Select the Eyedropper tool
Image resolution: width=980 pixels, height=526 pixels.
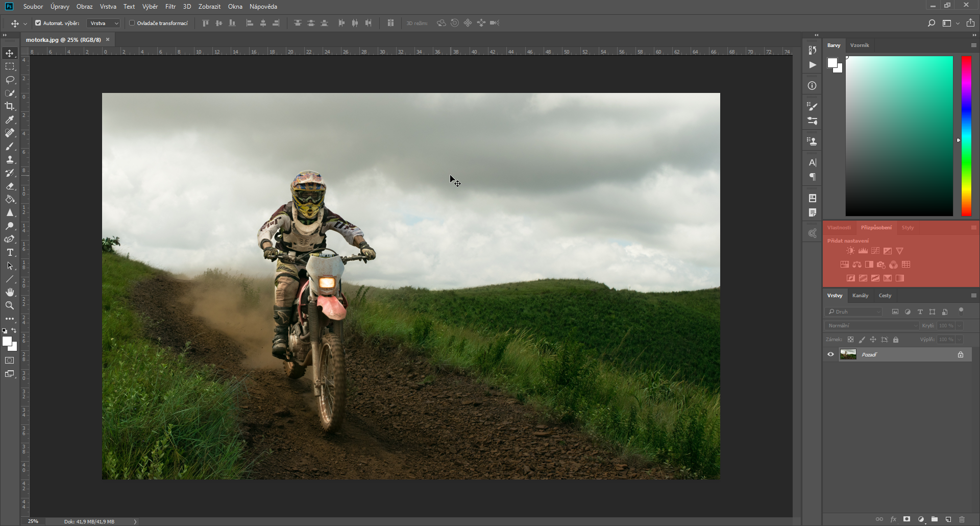(x=10, y=119)
